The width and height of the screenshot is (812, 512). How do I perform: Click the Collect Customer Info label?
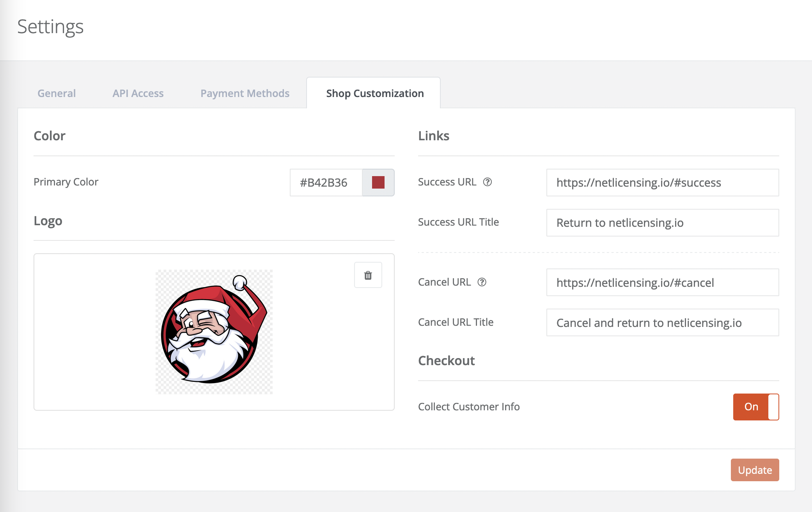click(469, 407)
